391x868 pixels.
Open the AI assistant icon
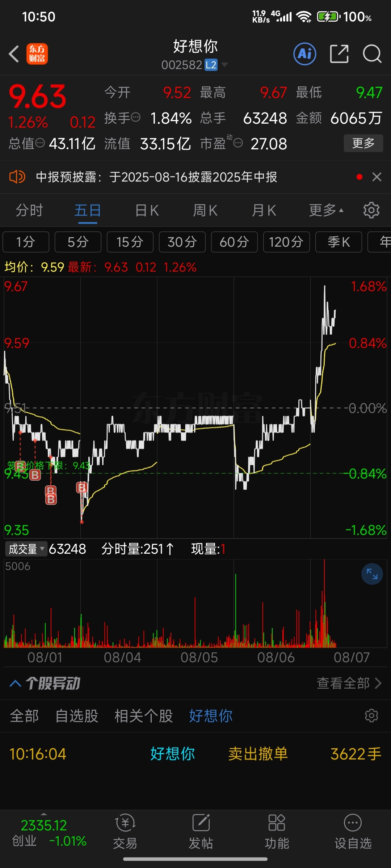tap(304, 54)
